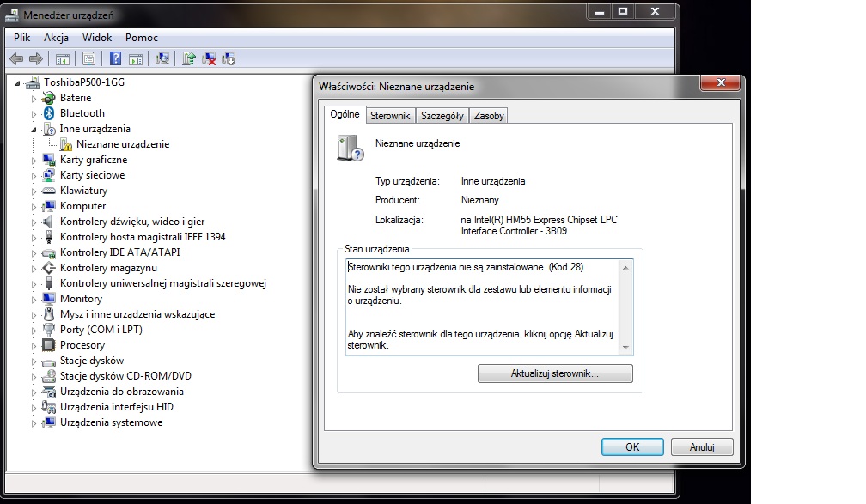Click the Show/Hide console tree toolbar icon
866x504 pixels.
tap(62, 58)
